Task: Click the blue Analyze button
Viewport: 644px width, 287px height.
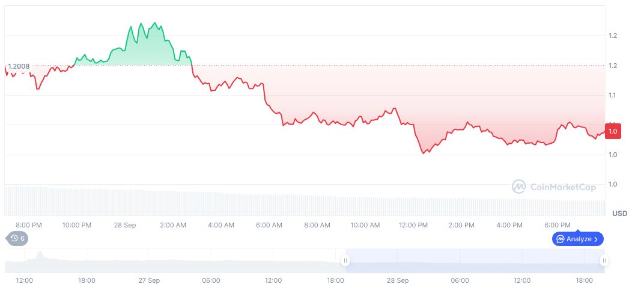Action: point(577,239)
